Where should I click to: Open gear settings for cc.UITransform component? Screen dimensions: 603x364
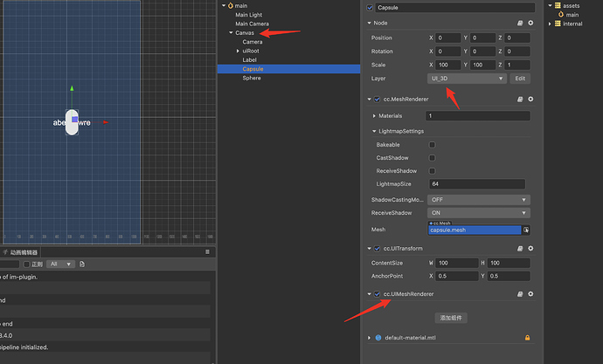pos(530,249)
